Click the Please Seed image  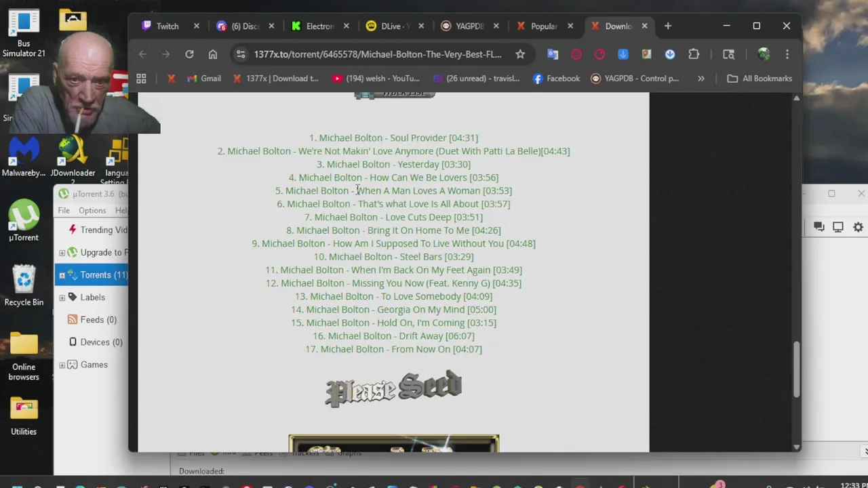coord(393,388)
